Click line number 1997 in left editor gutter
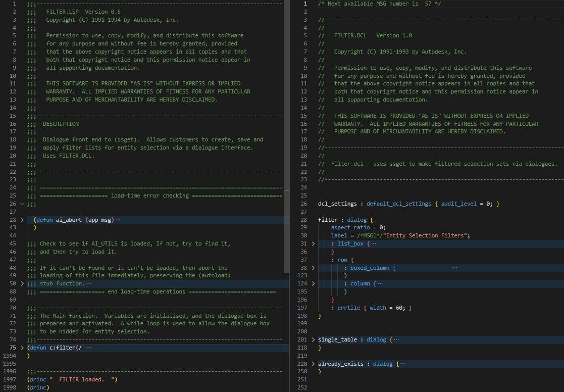 [10, 379]
